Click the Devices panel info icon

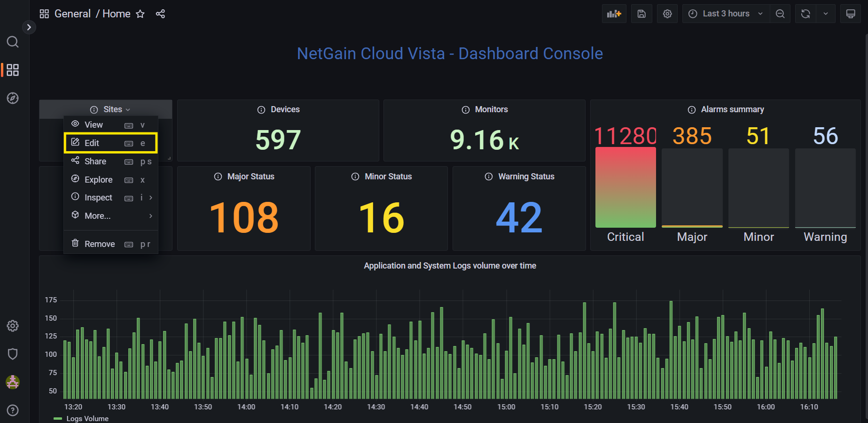(x=261, y=109)
